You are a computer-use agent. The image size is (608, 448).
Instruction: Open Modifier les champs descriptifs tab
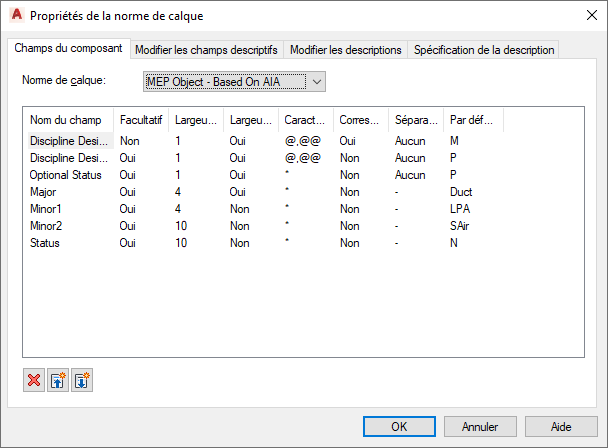point(206,50)
